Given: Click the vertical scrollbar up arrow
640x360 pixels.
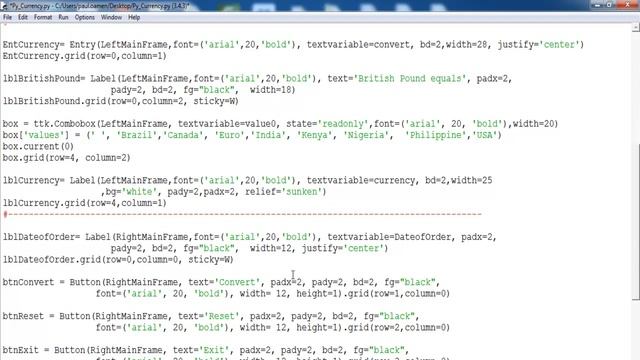Looking at the screenshot, I should pos(636,27).
